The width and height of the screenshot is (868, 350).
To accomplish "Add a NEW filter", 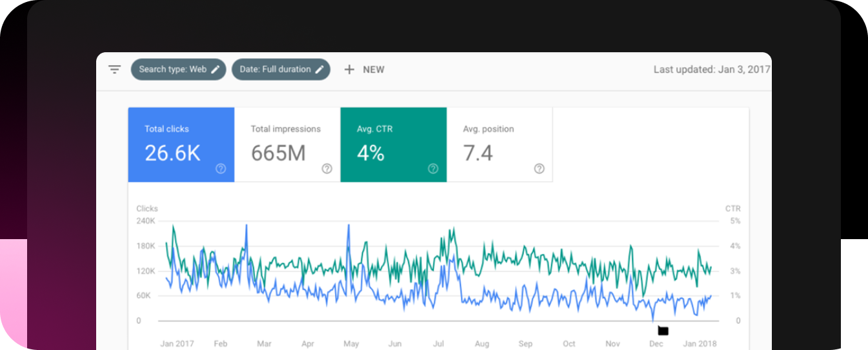I will pyautogui.click(x=364, y=70).
